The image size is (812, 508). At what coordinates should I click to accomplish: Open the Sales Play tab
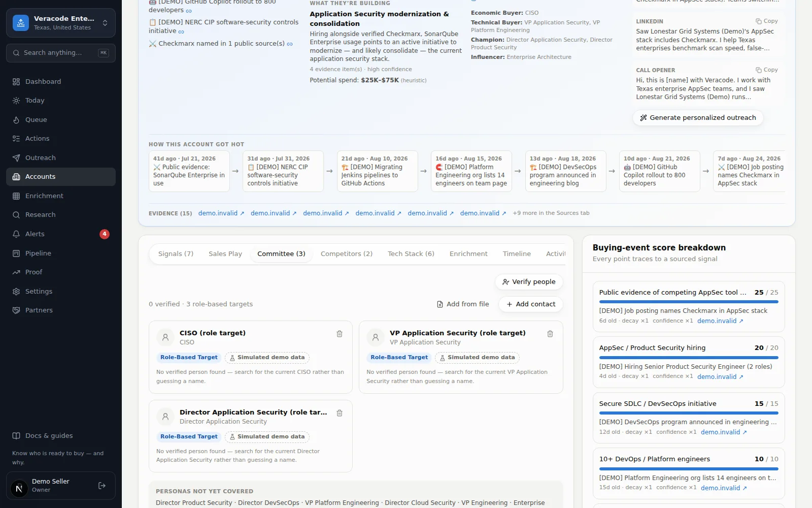pyautogui.click(x=225, y=254)
